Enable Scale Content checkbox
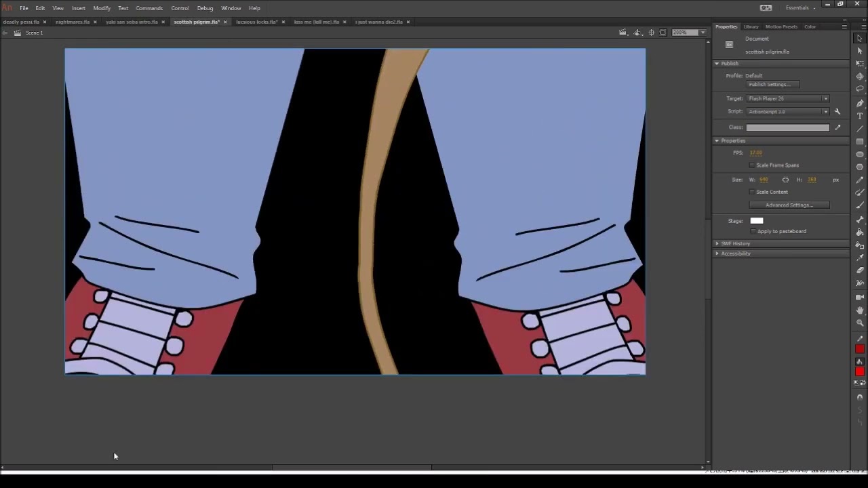The height and width of the screenshot is (488, 868). coord(751,192)
